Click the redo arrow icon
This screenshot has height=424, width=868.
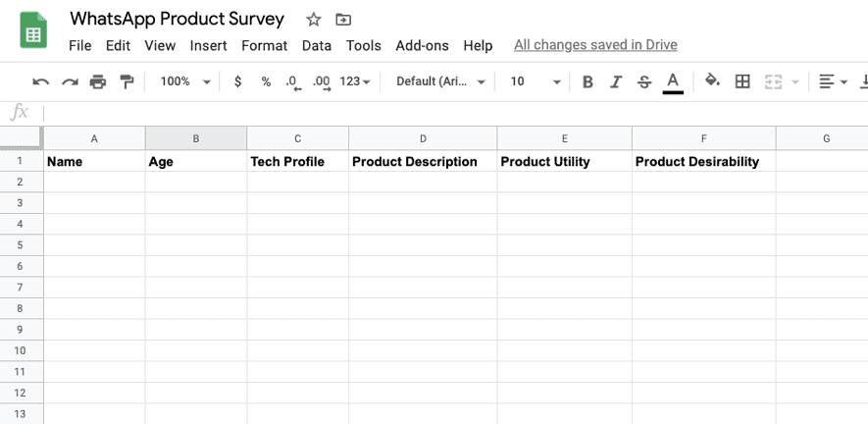click(70, 81)
